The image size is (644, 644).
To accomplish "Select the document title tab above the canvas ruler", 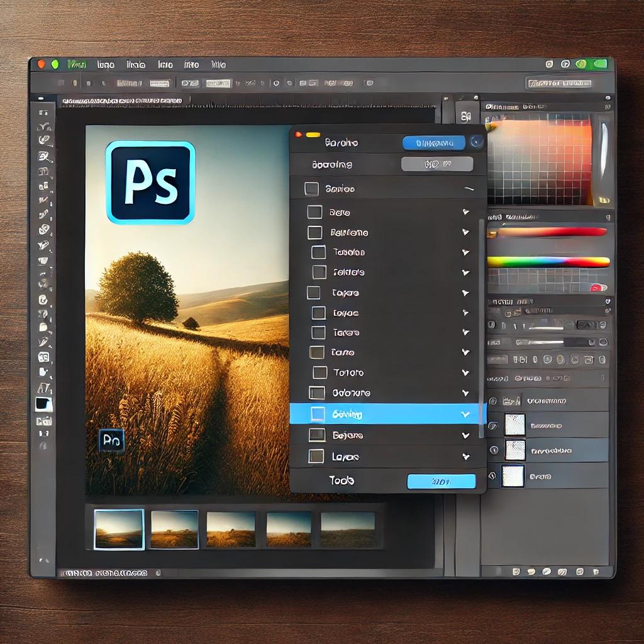I will [121, 101].
